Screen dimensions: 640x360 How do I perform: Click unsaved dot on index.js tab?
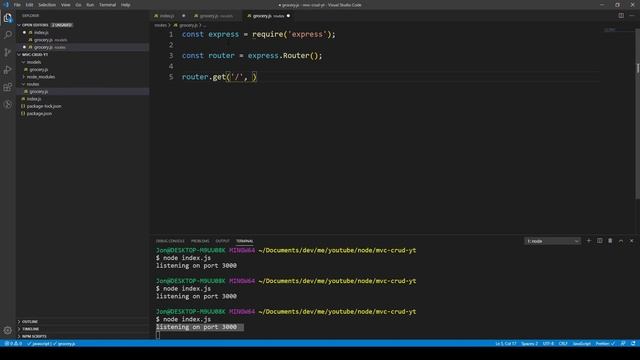tap(183, 16)
